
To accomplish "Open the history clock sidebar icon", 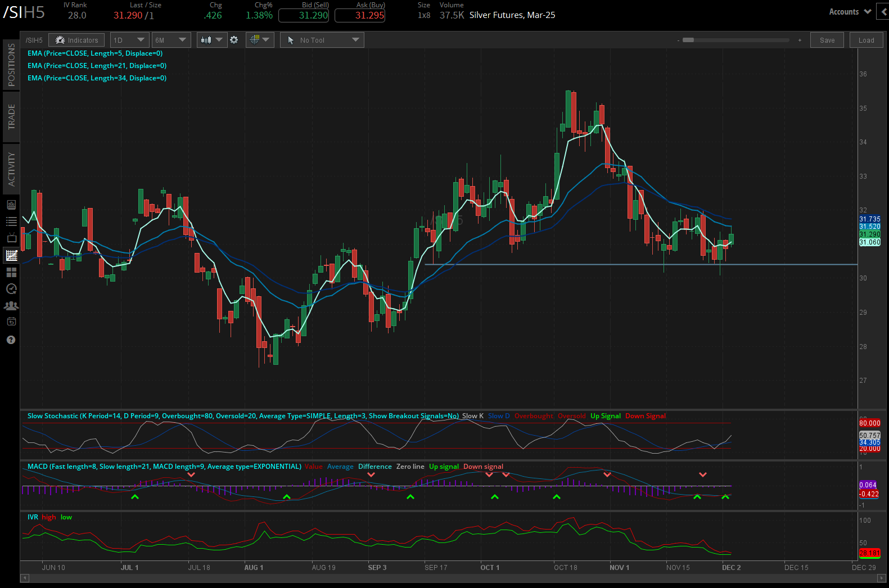I will (11, 289).
